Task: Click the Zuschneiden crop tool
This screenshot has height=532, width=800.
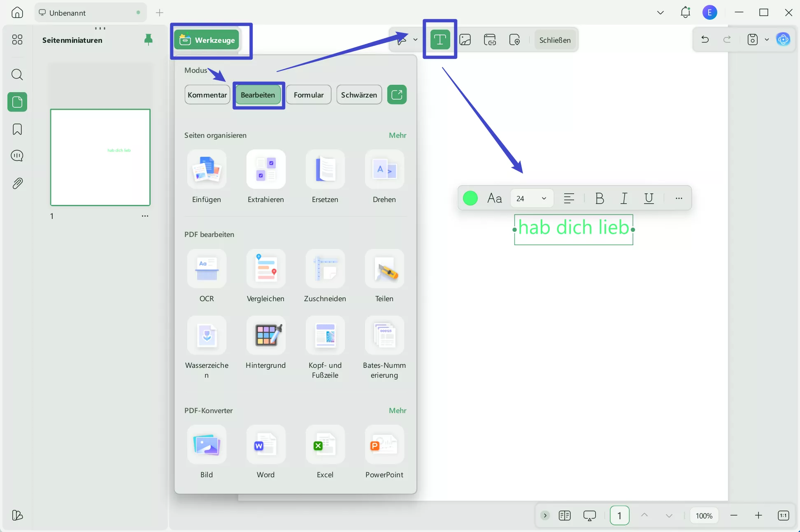Action: pos(325,269)
